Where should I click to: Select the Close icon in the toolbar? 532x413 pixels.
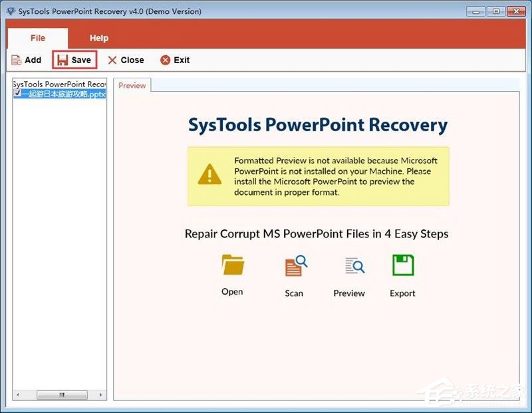click(x=113, y=60)
